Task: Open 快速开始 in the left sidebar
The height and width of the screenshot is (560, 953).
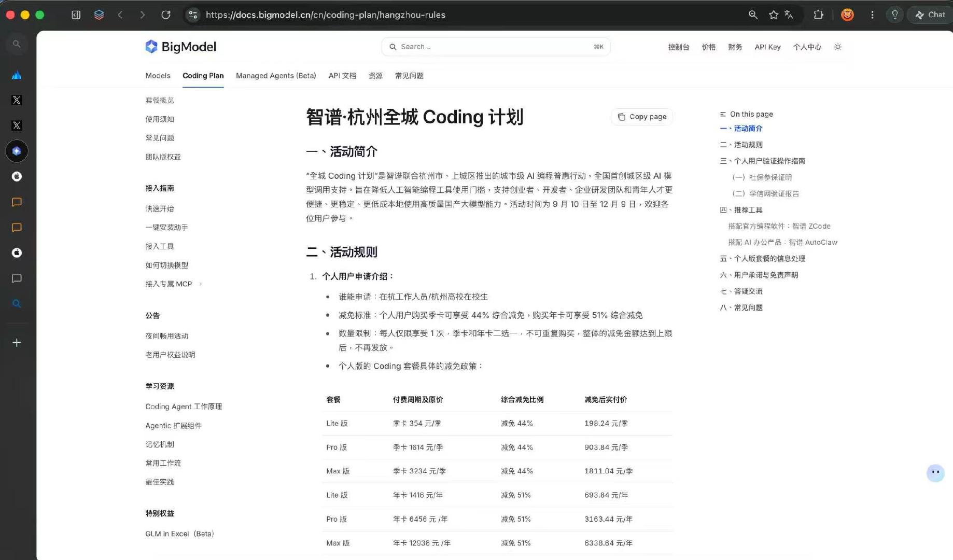Action: click(x=160, y=208)
